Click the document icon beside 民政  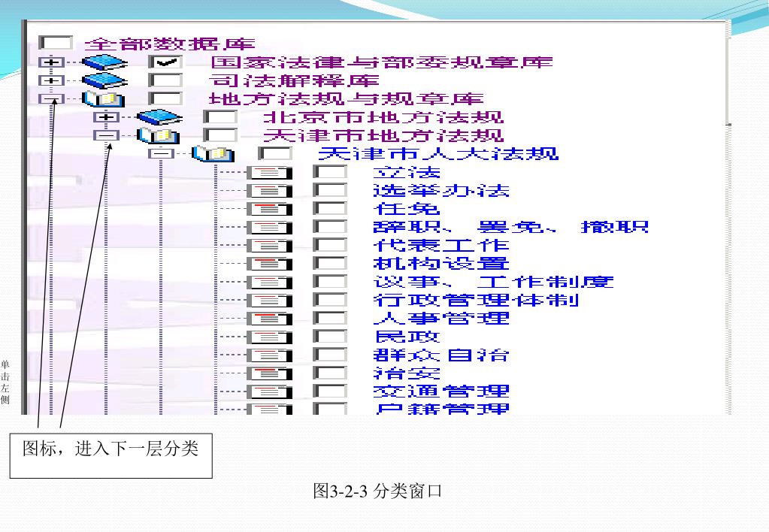tap(269, 337)
